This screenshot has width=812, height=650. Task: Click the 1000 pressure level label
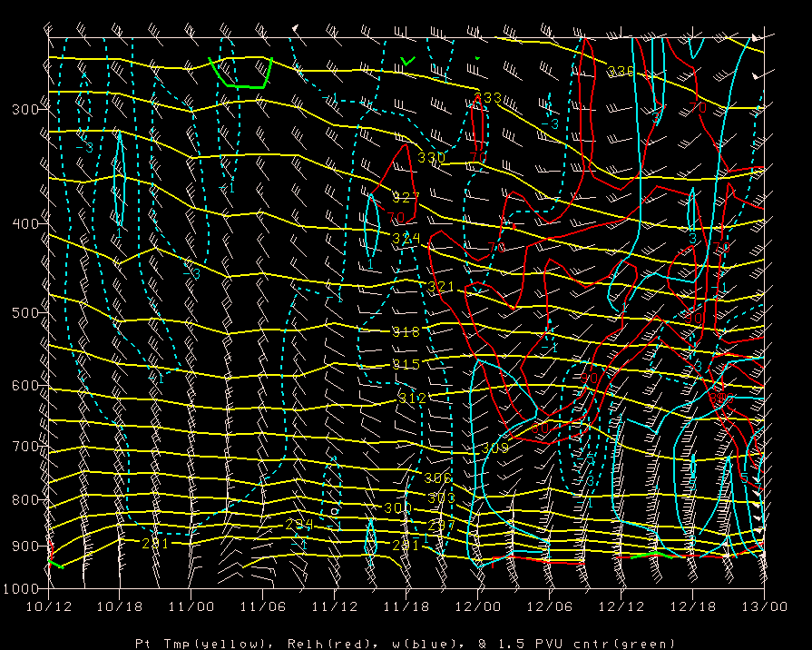click(x=18, y=588)
